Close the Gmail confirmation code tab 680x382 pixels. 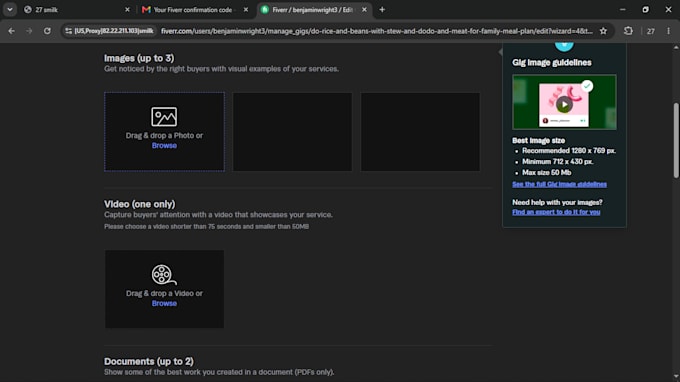pos(246,10)
